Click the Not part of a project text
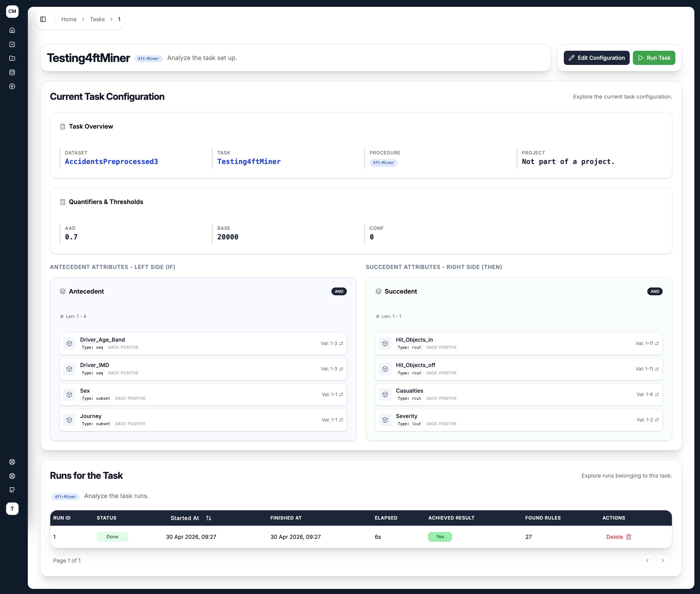The width and height of the screenshot is (700, 594). 568,162
